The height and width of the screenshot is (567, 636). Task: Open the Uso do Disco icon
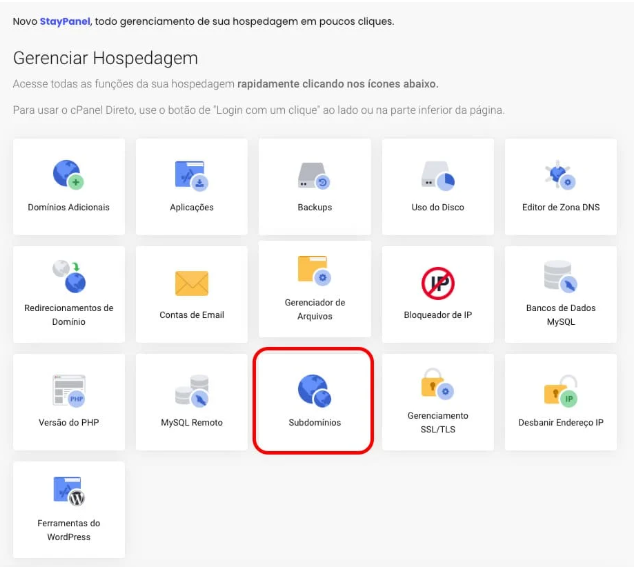pyautogui.click(x=438, y=176)
